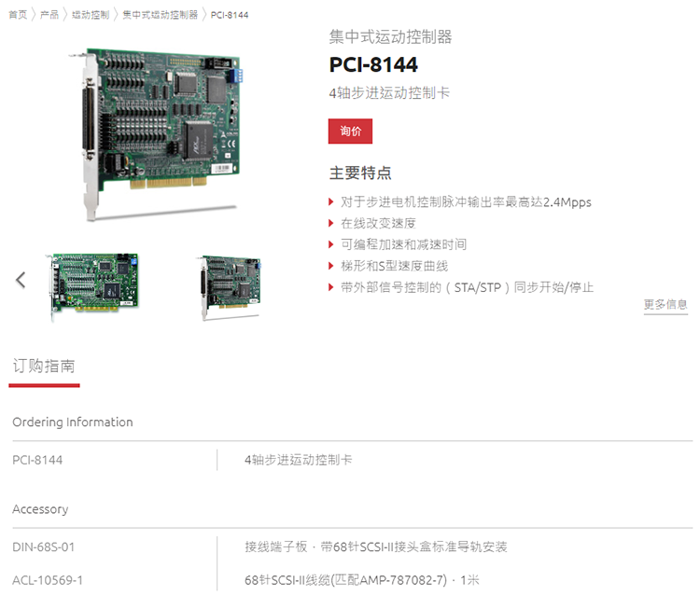Select the second PCI-8144 thumbnail image
700x609 pixels.
[x=231, y=286]
